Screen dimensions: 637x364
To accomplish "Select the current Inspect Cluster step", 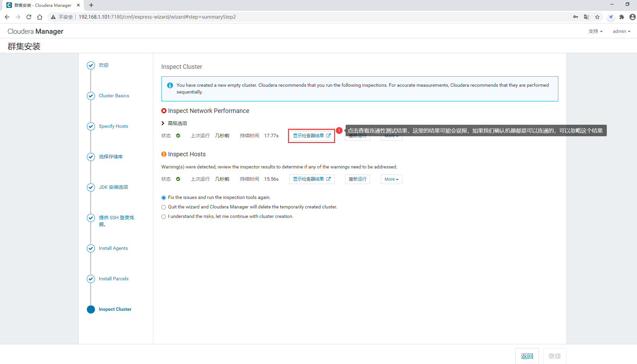I will point(115,309).
